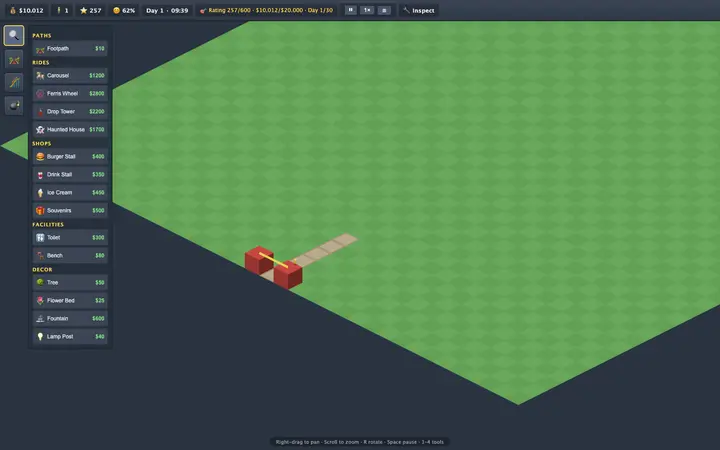This screenshot has height=450, width=720.
Task: Select the path building tool icon
Action: click(x=14, y=60)
